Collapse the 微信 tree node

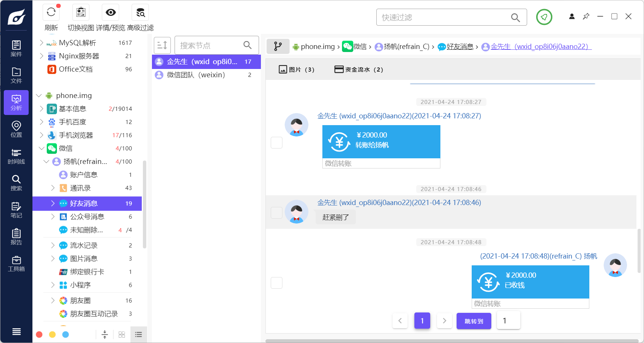click(x=41, y=148)
